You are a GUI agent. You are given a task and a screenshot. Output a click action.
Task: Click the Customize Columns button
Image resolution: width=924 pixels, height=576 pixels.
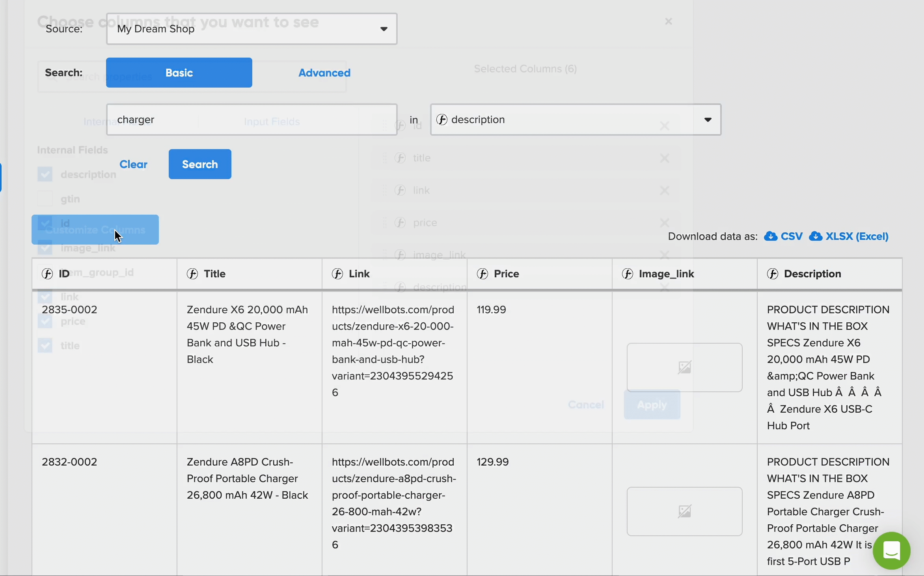[x=95, y=230]
